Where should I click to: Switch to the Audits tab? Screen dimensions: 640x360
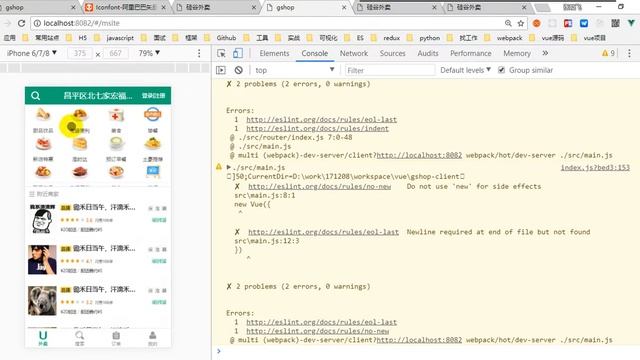428,53
